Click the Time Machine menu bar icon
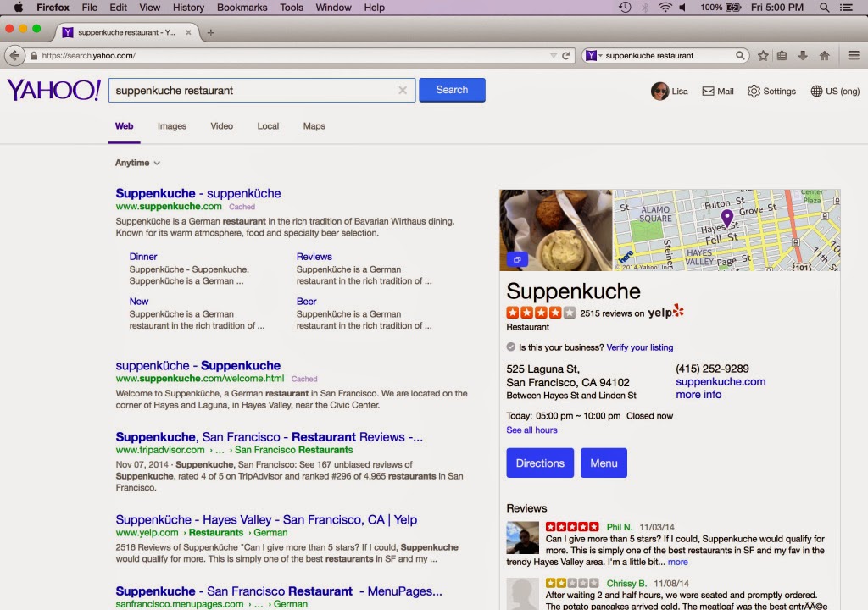Viewport: 868px width, 610px height. click(625, 7)
